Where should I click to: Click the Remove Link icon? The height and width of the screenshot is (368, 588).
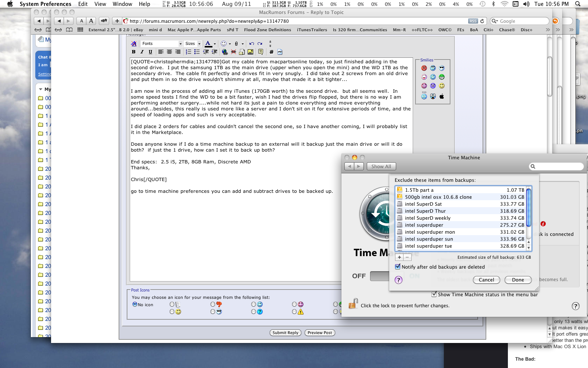[233, 52]
